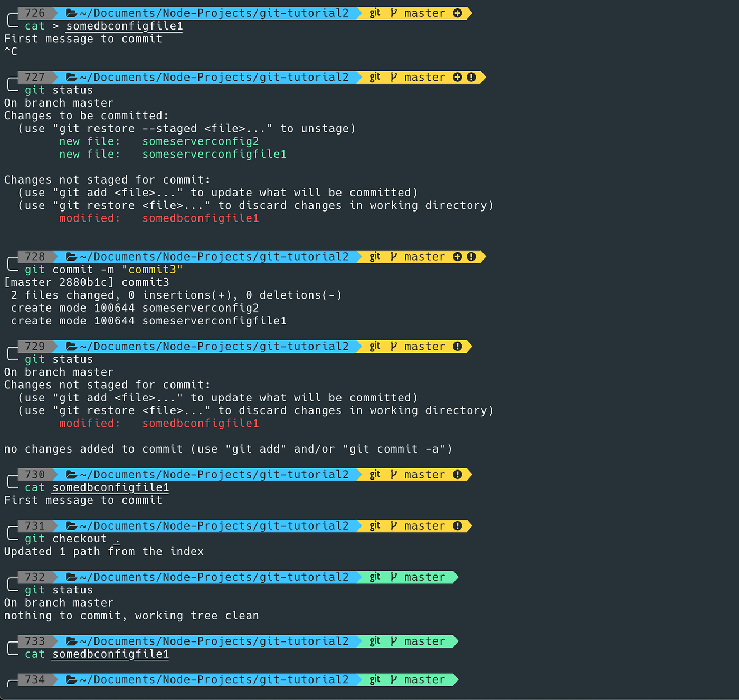This screenshot has height=700, width=739.
Task: Click prompt number 730
Action: pos(35,475)
